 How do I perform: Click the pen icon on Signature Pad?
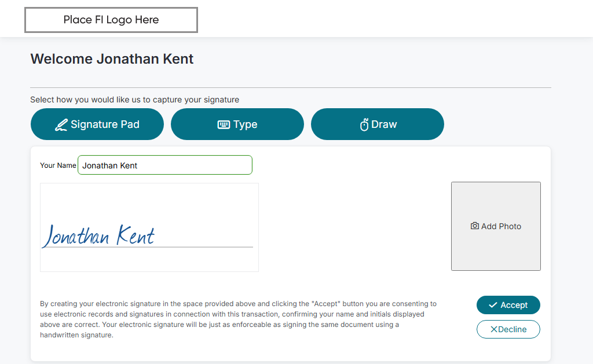(61, 124)
